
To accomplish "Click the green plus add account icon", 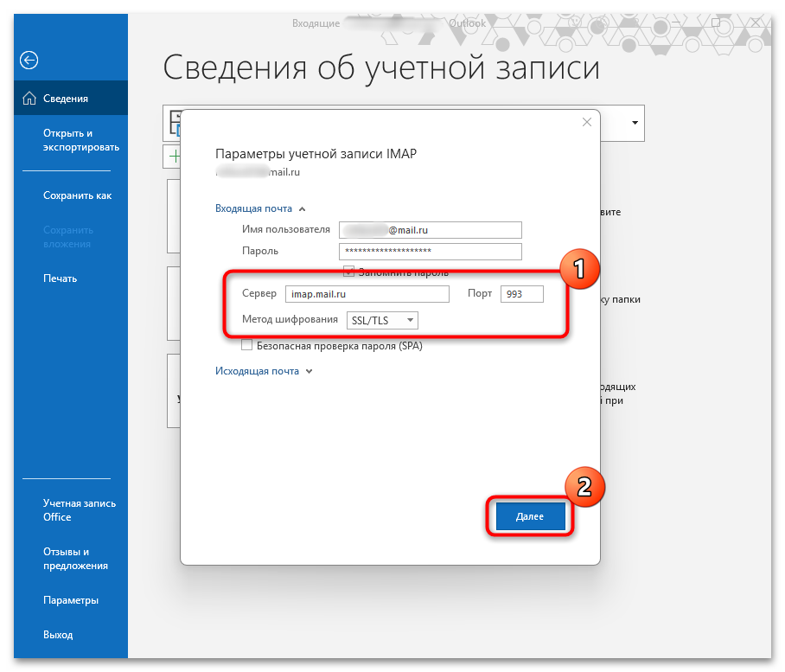I will tap(175, 157).
